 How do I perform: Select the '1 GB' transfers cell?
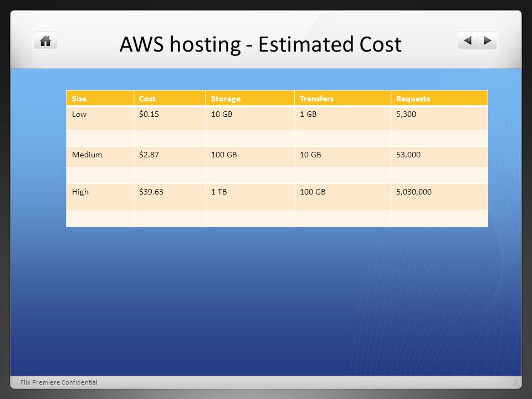[x=342, y=118]
